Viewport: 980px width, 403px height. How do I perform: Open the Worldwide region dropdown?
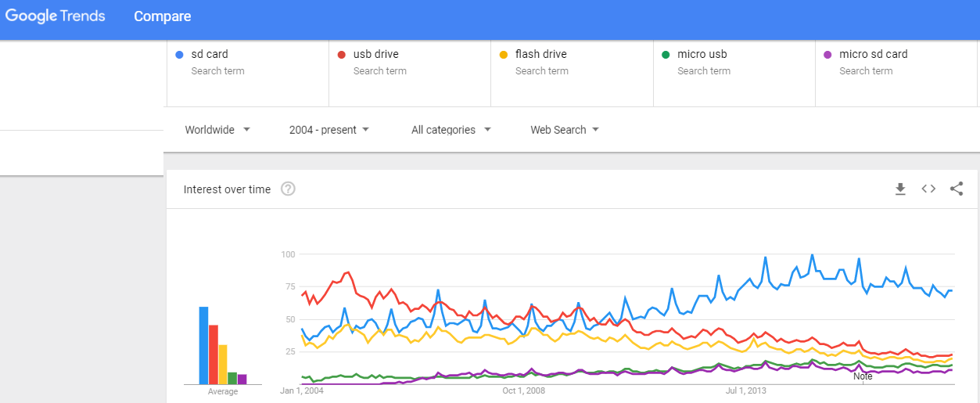[x=217, y=130]
